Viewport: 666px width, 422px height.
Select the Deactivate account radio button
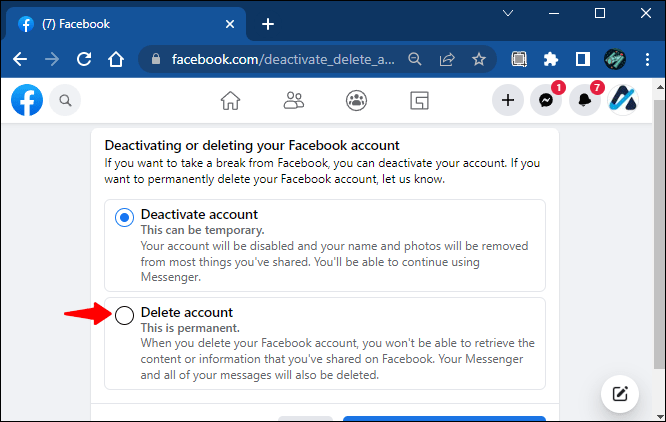124,217
